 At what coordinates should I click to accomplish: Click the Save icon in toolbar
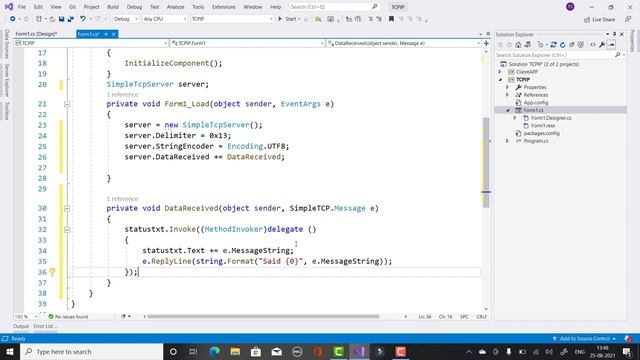(61, 19)
